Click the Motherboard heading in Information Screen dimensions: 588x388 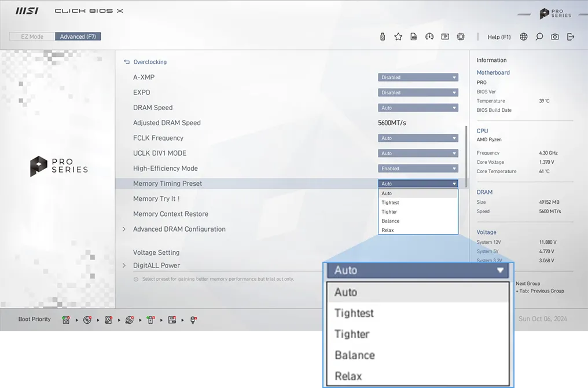click(493, 72)
